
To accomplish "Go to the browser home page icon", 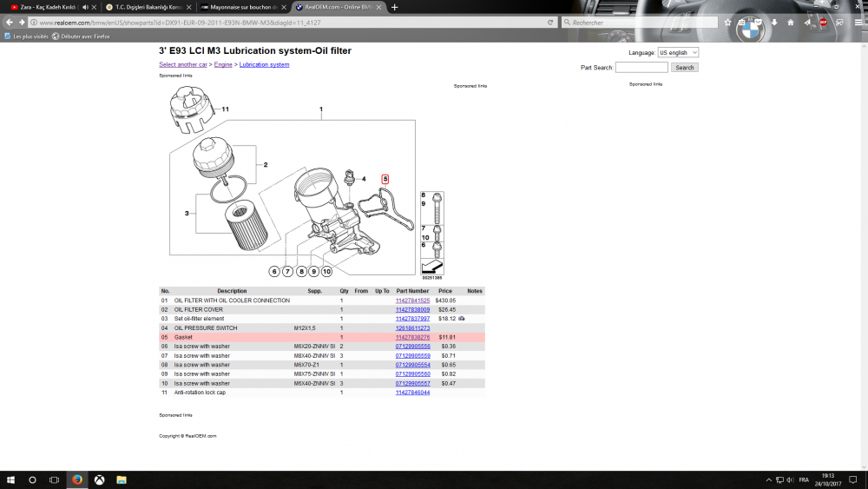I will (x=791, y=23).
